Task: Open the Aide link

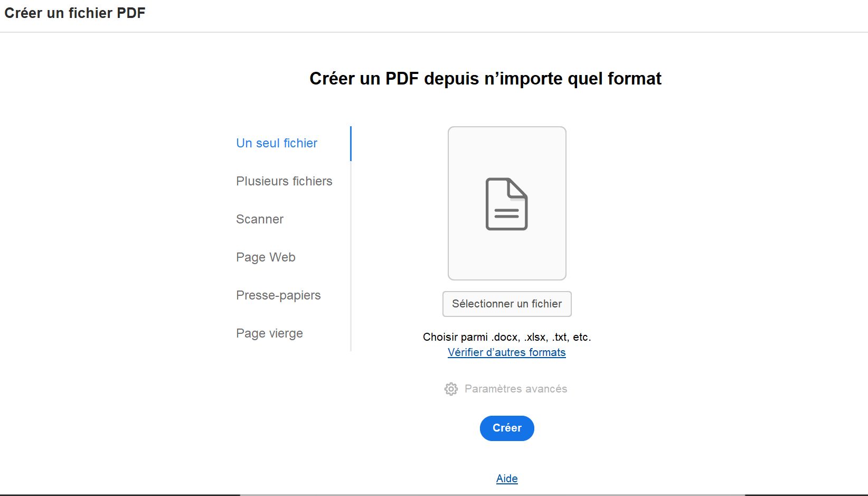Action: point(506,478)
